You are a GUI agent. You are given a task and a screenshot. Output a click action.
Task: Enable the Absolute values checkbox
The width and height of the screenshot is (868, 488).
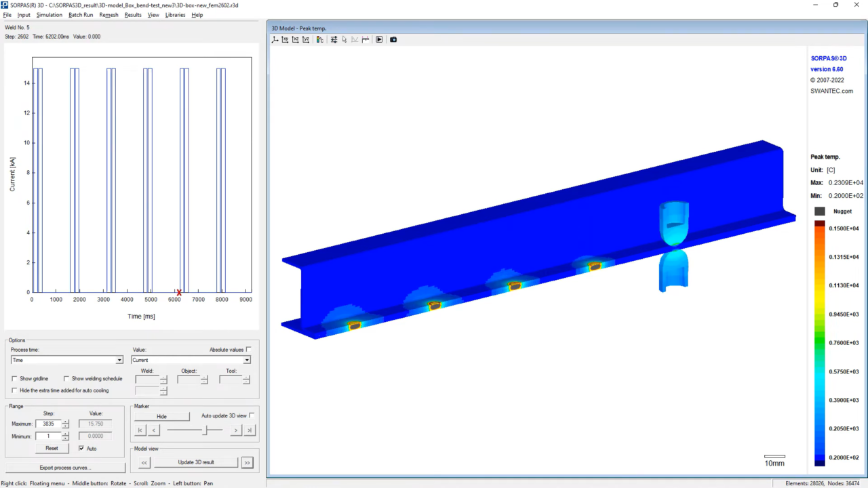[x=249, y=350]
